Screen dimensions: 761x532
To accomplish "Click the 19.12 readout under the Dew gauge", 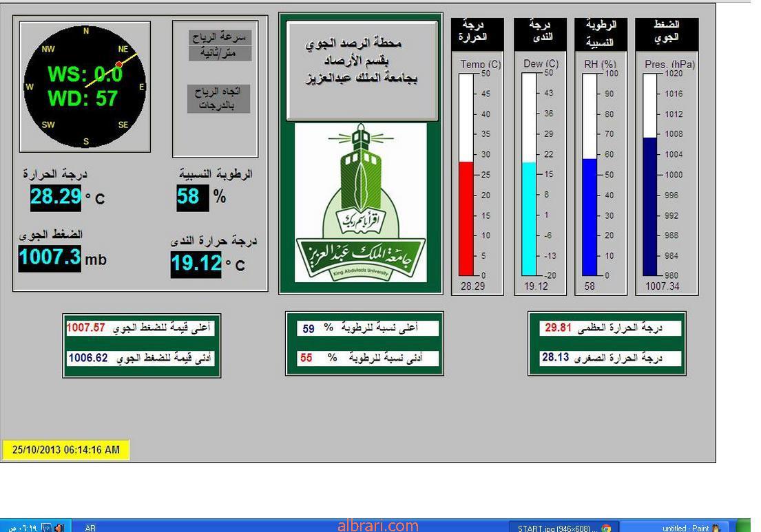I will (536, 286).
